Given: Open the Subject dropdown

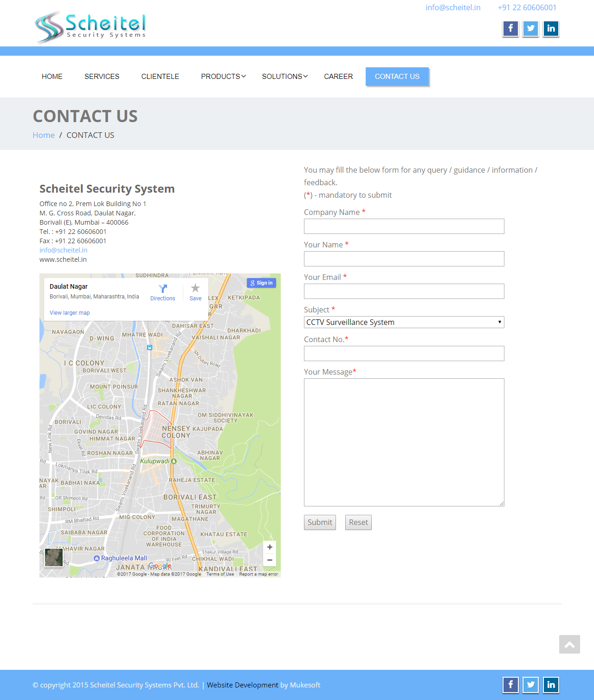Looking at the screenshot, I should tap(404, 322).
